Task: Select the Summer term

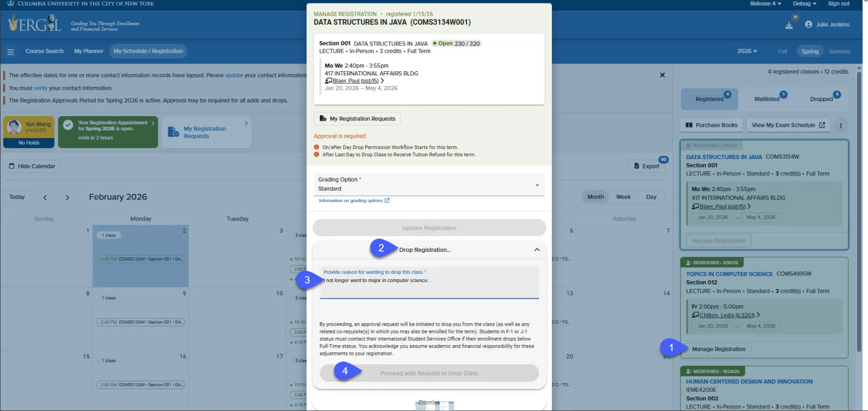Action: [x=839, y=52]
